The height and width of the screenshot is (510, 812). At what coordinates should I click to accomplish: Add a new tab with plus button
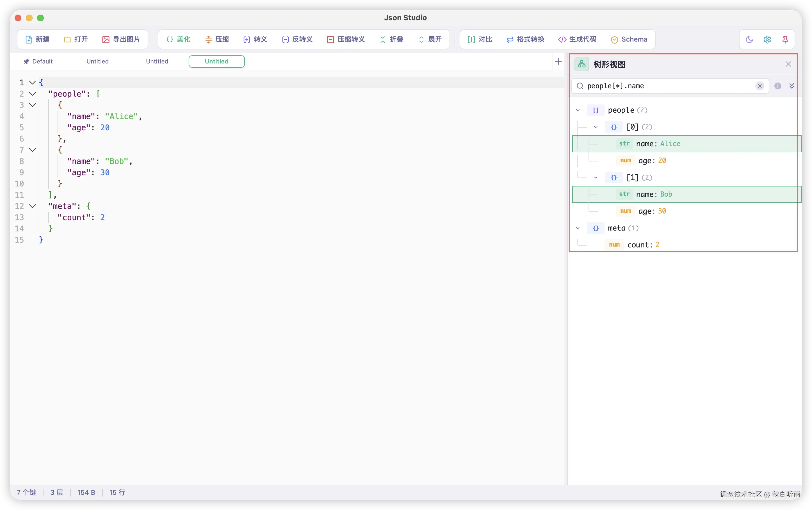click(558, 62)
